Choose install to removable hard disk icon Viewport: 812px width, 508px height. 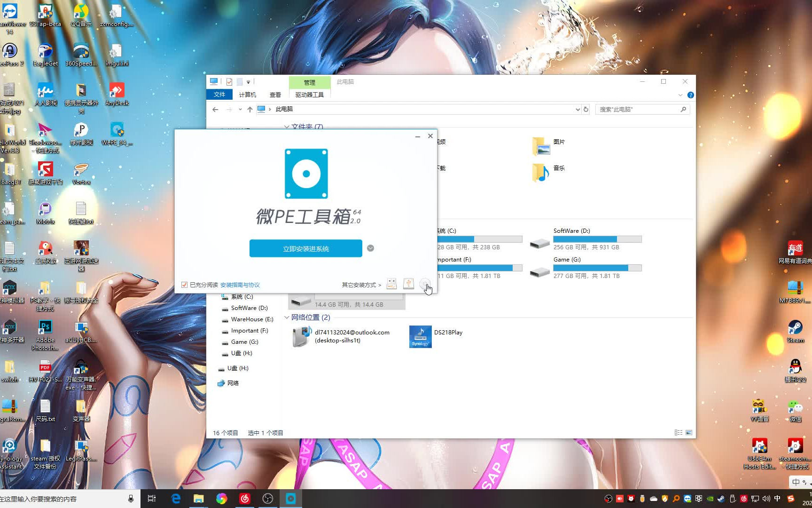tap(408, 284)
